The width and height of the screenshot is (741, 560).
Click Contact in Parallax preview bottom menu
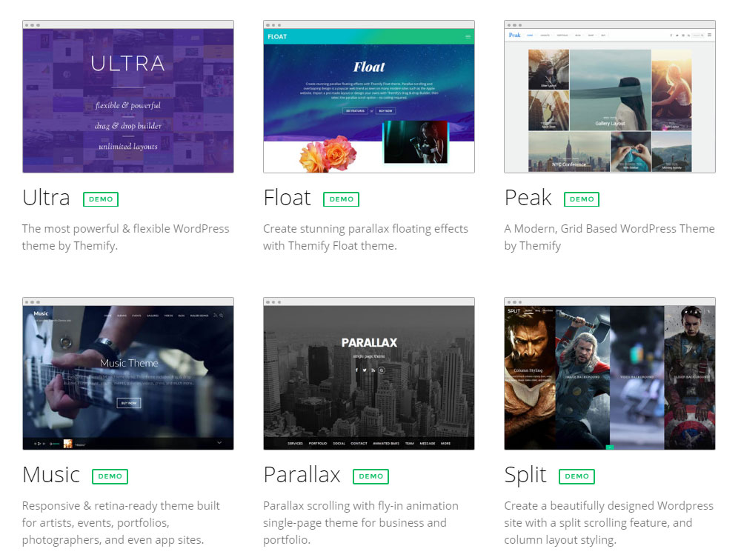pyautogui.click(x=359, y=443)
